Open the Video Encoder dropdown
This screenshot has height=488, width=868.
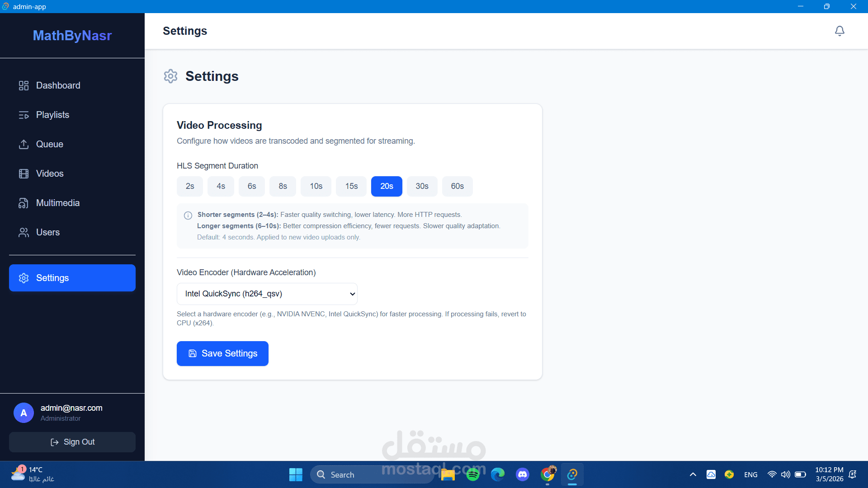pos(267,294)
